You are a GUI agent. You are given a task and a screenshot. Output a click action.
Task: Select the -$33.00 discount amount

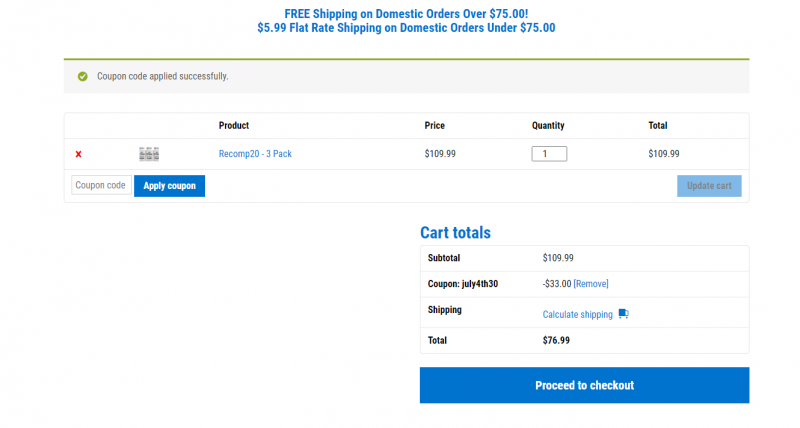tap(557, 284)
